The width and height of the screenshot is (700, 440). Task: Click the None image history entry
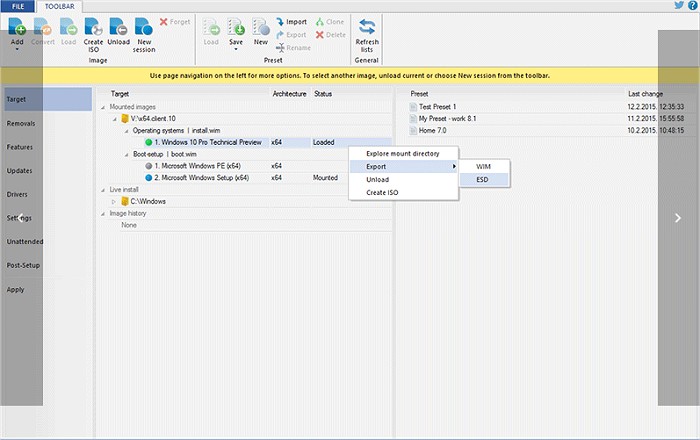click(x=129, y=225)
